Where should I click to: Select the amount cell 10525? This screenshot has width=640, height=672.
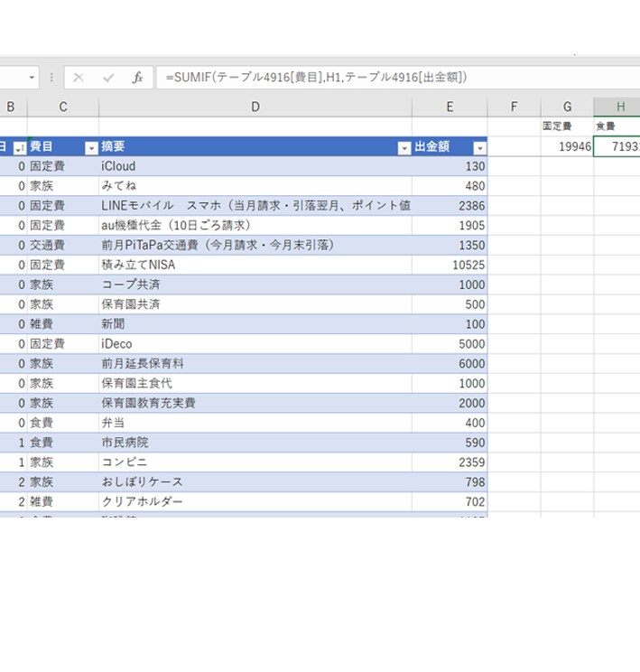click(x=450, y=265)
